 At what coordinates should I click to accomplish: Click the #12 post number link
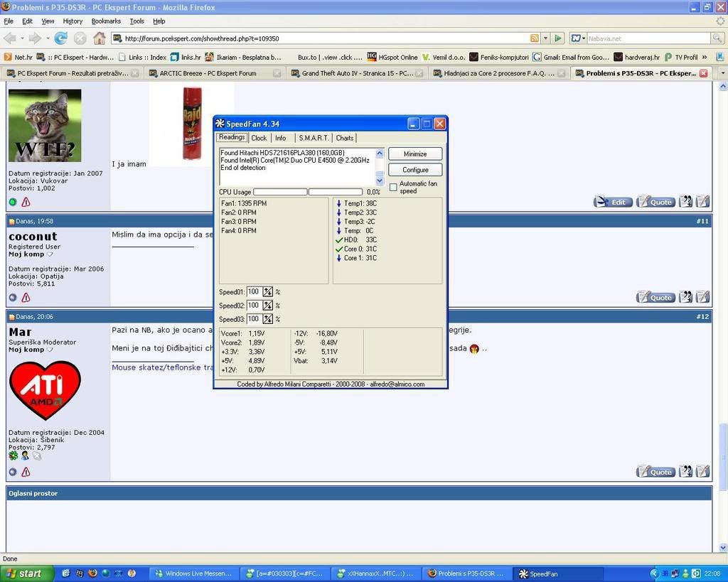pos(702,316)
